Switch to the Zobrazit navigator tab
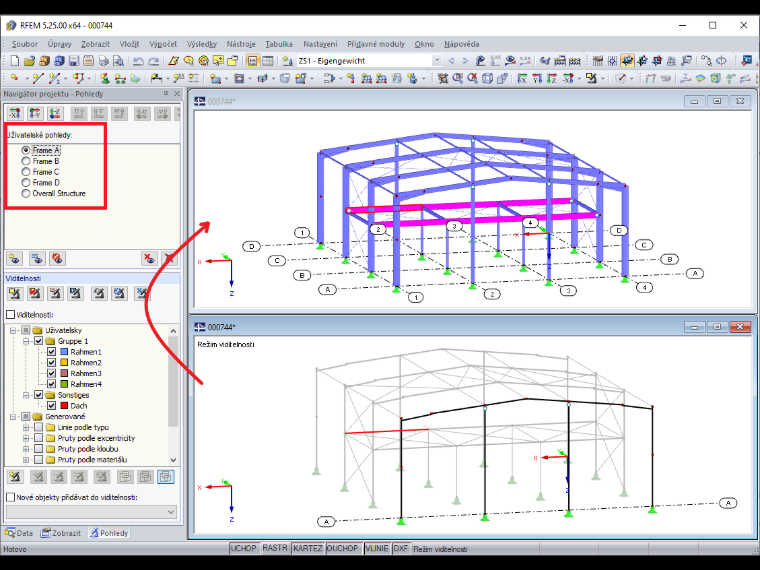760x570 pixels. point(61,533)
